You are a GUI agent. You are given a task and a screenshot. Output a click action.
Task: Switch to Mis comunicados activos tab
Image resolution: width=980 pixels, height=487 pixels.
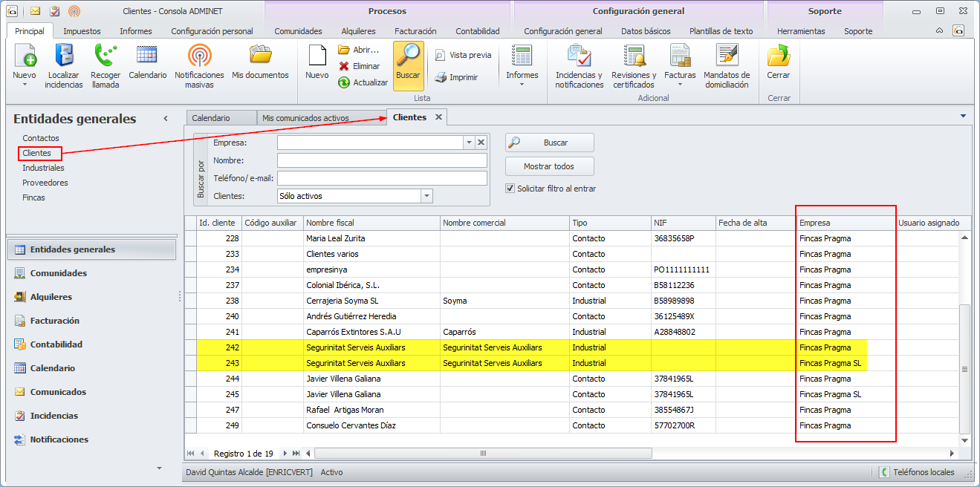tap(305, 118)
